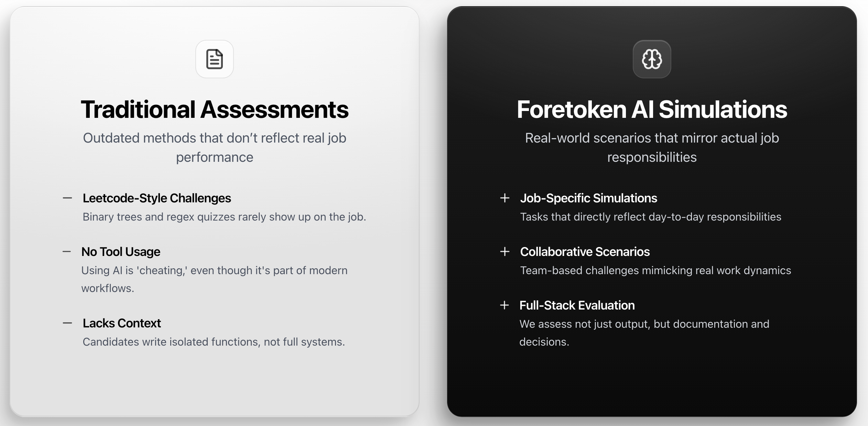Viewport: 868px width, 426px height.
Task: Click the 'Team-based challenges' description text
Action: point(655,270)
